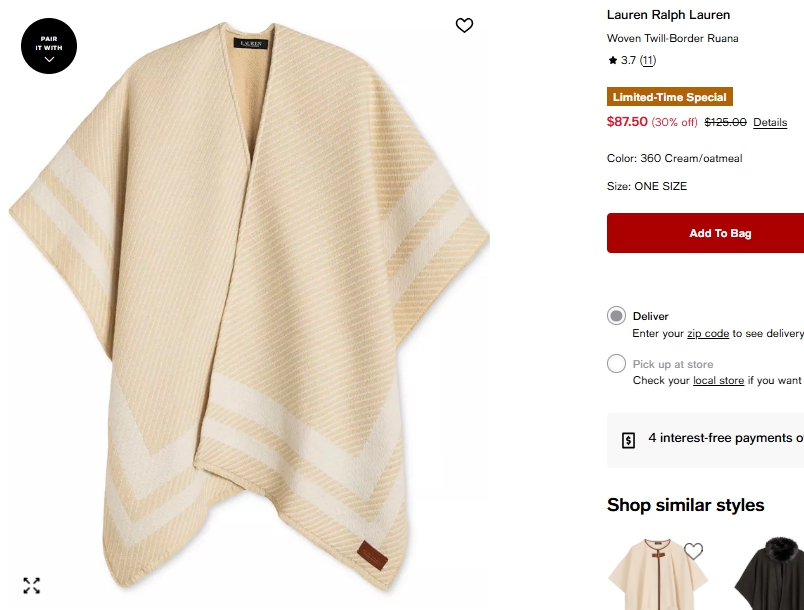Select the Deliver radio option

pyautogui.click(x=616, y=316)
